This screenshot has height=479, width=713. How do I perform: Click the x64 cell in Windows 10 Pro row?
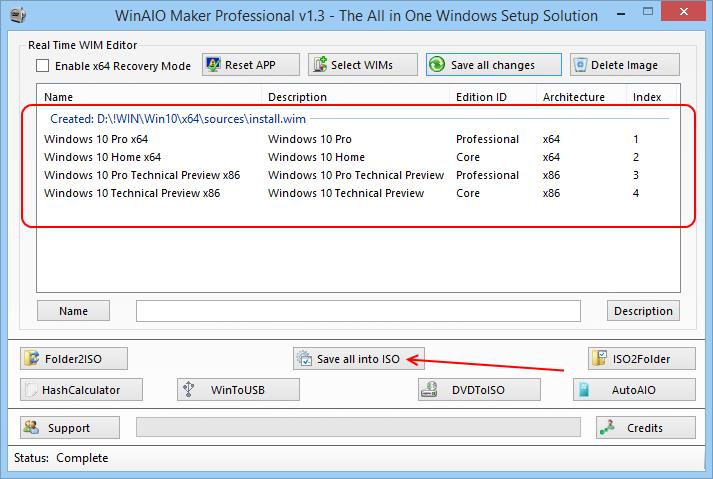pos(551,139)
